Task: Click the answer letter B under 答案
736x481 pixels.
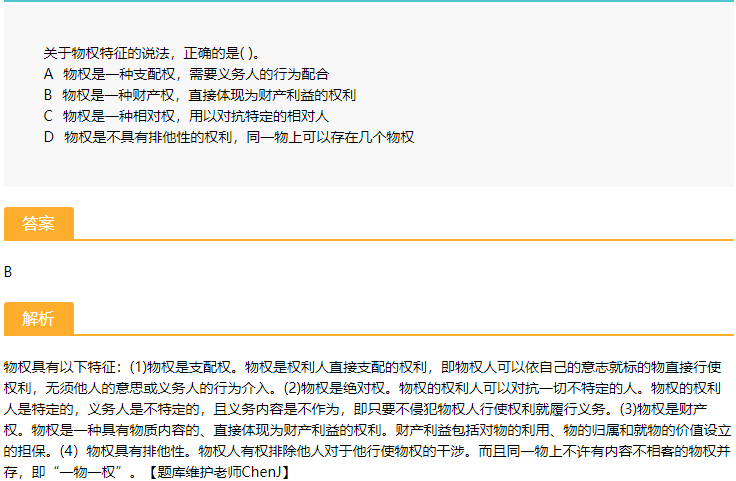Action: [x=8, y=272]
